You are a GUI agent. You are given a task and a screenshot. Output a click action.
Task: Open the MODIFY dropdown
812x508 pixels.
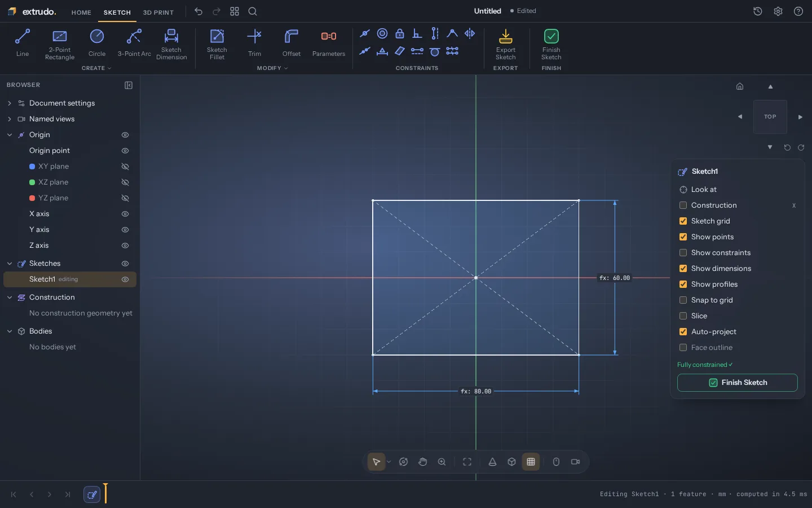pyautogui.click(x=272, y=68)
